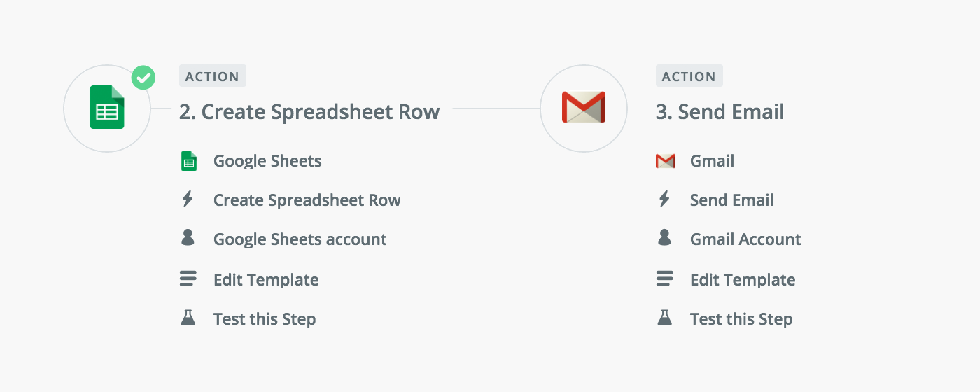Select Gmail app option in step 3
Image resolution: width=980 pixels, height=392 pixels.
click(x=712, y=161)
